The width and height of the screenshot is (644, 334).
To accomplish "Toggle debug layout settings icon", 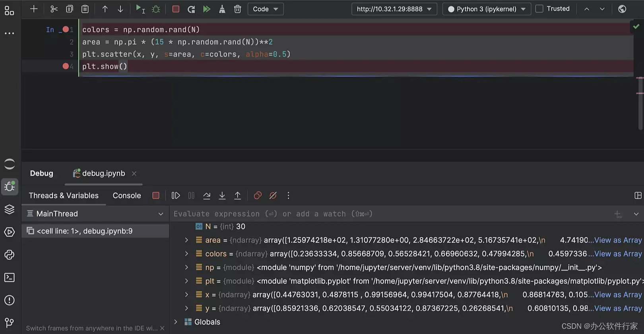I will click(x=638, y=195).
